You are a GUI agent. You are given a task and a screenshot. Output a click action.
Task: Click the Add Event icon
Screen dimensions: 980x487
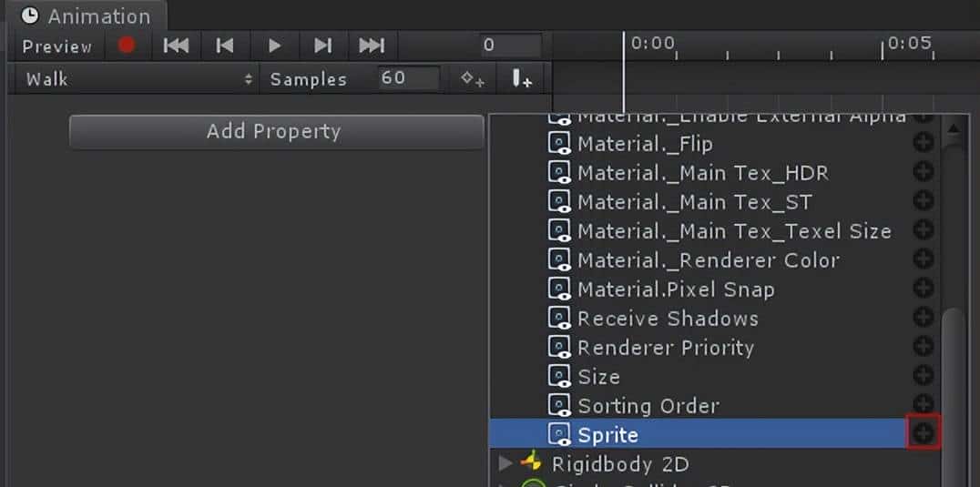pos(521,79)
